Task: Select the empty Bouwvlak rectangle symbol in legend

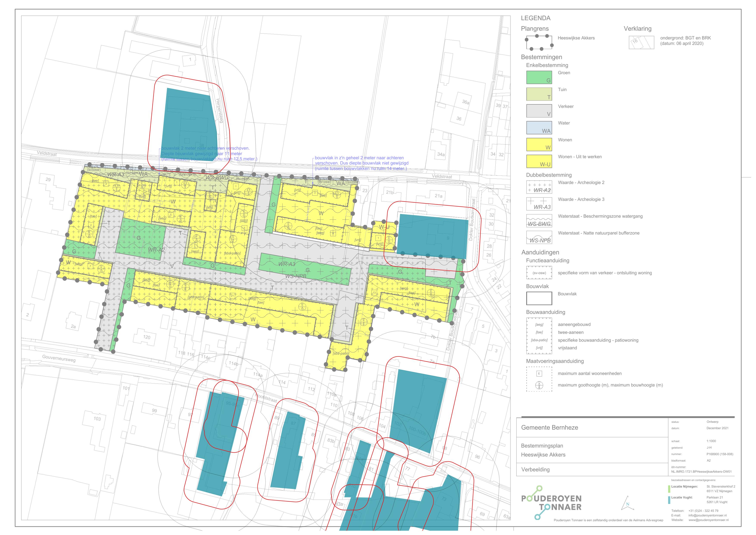Action: click(539, 299)
